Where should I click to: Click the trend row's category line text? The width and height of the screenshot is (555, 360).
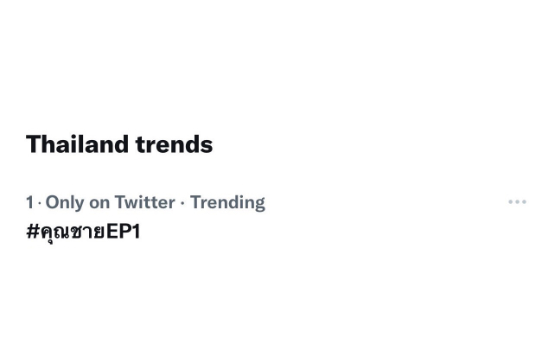point(145,202)
